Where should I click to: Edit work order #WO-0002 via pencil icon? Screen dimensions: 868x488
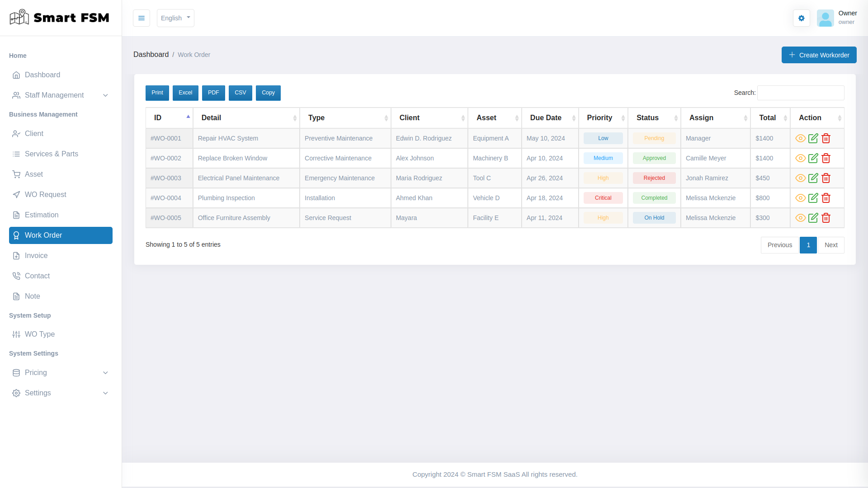[813, 158]
